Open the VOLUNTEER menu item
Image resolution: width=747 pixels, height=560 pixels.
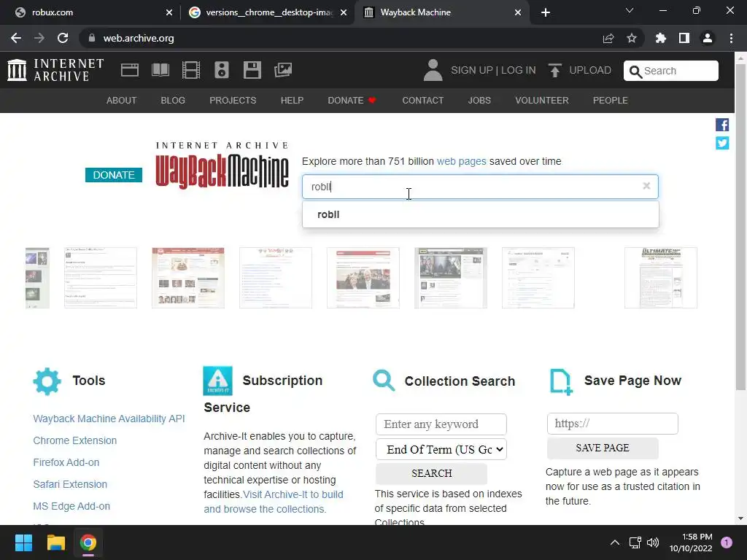pos(542,101)
